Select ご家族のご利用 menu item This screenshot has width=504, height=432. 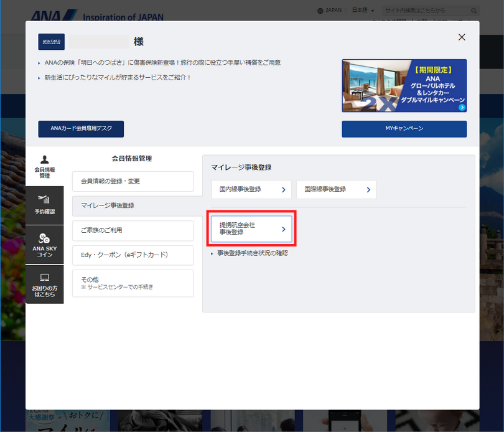coord(133,231)
